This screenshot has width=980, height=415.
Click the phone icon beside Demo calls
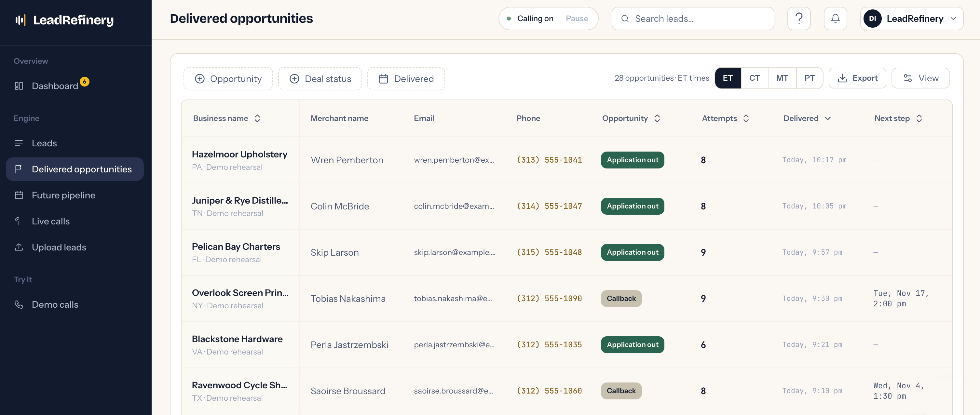[x=19, y=304]
